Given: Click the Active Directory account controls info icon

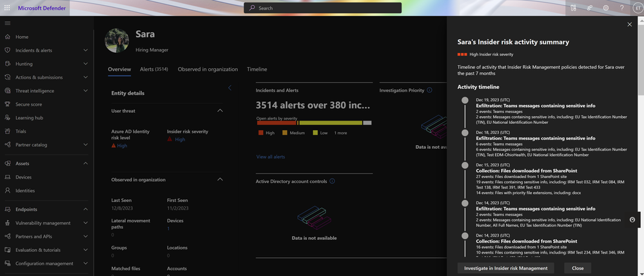Looking at the screenshot, I should click(x=332, y=181).
